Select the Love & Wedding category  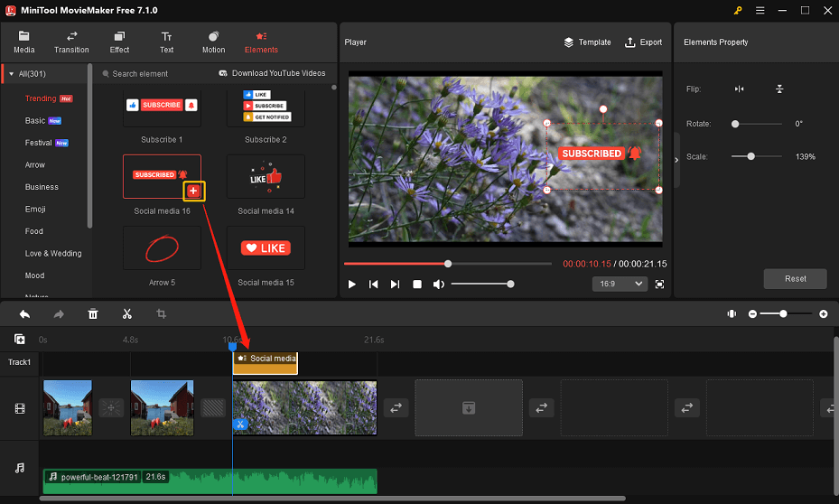(x=53, y=253)
